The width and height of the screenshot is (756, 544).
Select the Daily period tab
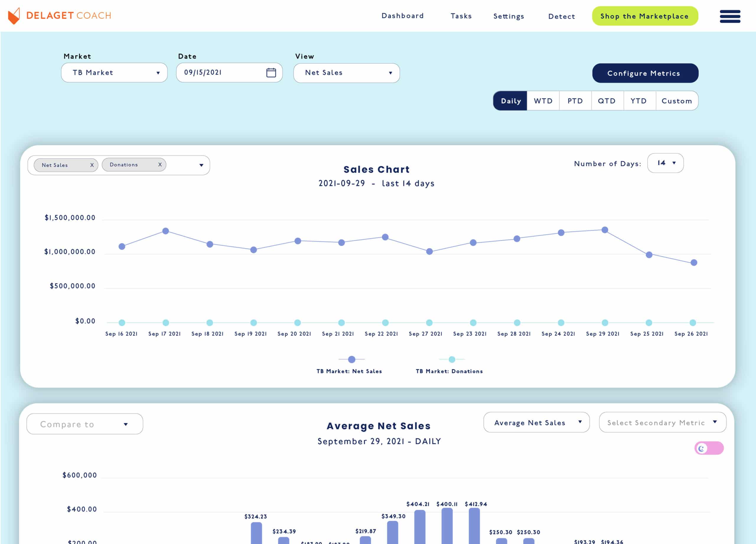510,101
